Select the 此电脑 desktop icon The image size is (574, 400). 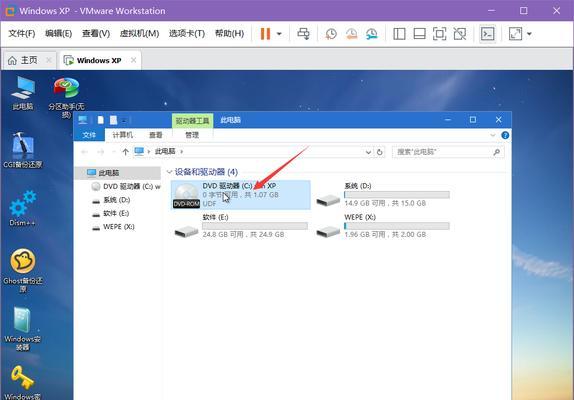pyautogui.click(x=23, y=93)
